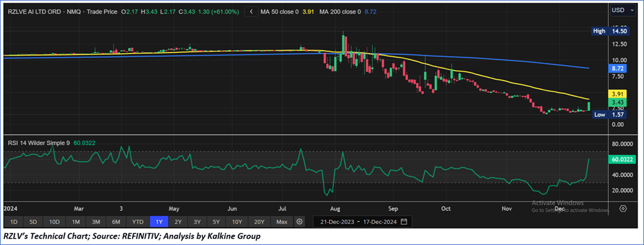The width and height of the screenshot is (644, 245).
Task: Click the Oct label on the time axis
Action: click(446, 209)
